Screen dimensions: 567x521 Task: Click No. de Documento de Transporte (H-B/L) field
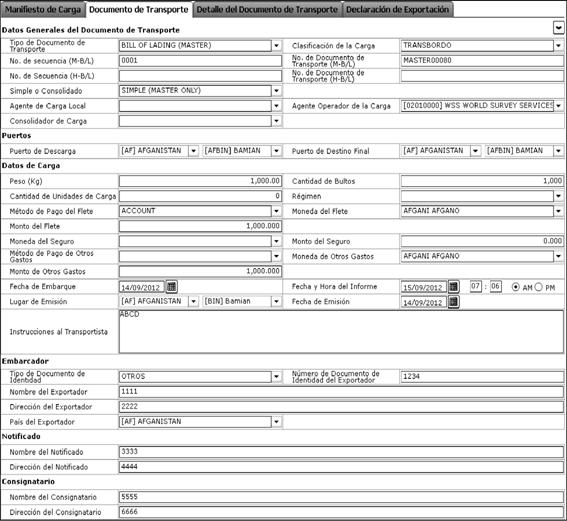[x=482, y=76]
